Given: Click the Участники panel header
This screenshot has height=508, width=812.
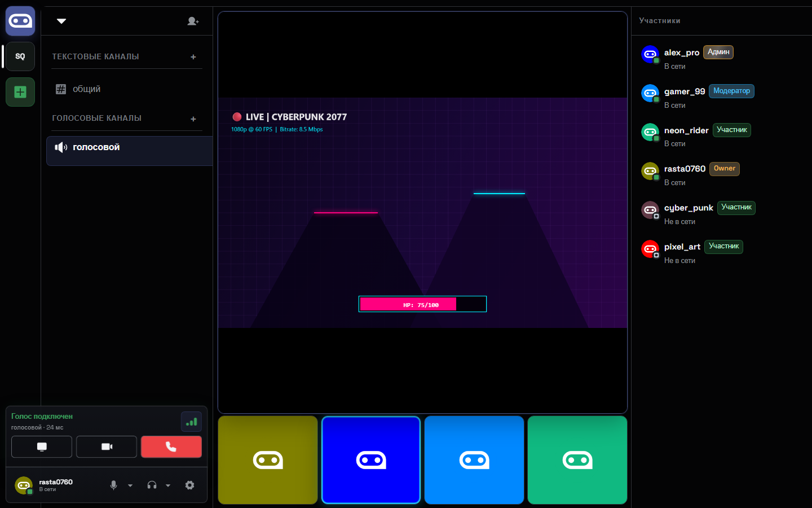Looking at the screenshot, I should point(660,20).
